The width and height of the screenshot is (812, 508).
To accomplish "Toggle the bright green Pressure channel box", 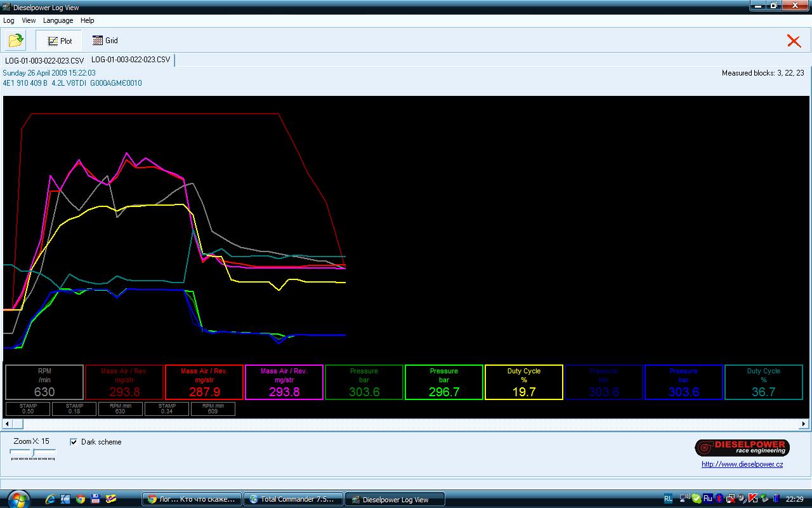I will click(443, 382).
